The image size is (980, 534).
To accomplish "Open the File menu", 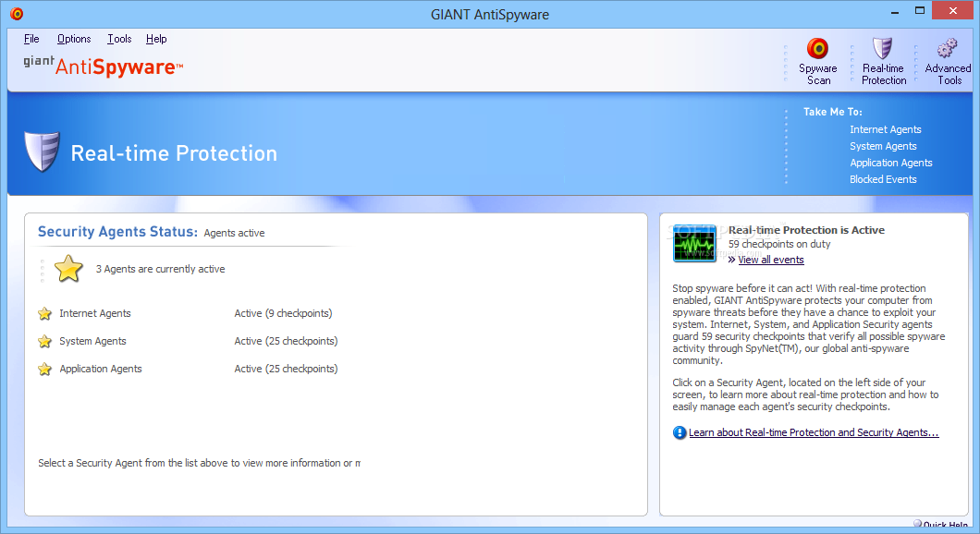I will click(31, 39).
